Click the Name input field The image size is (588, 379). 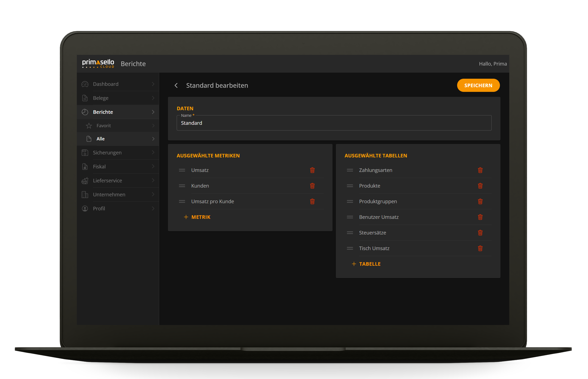[334, 123]
